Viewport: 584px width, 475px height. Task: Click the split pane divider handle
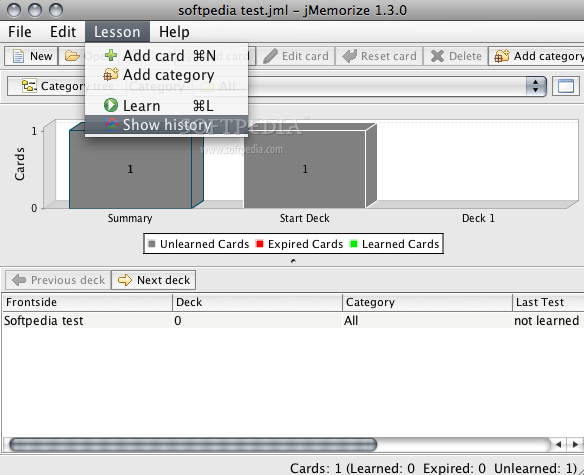pos(293,261)
